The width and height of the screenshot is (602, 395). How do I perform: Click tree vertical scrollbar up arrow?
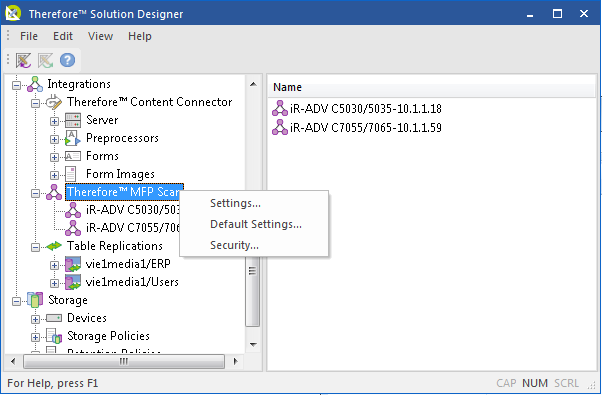(x=253, y=84)
